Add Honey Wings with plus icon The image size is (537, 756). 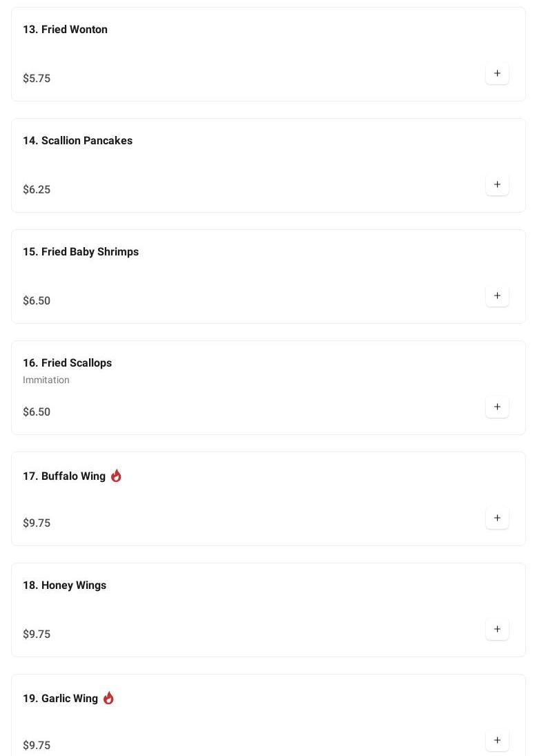tap(497, 629)
